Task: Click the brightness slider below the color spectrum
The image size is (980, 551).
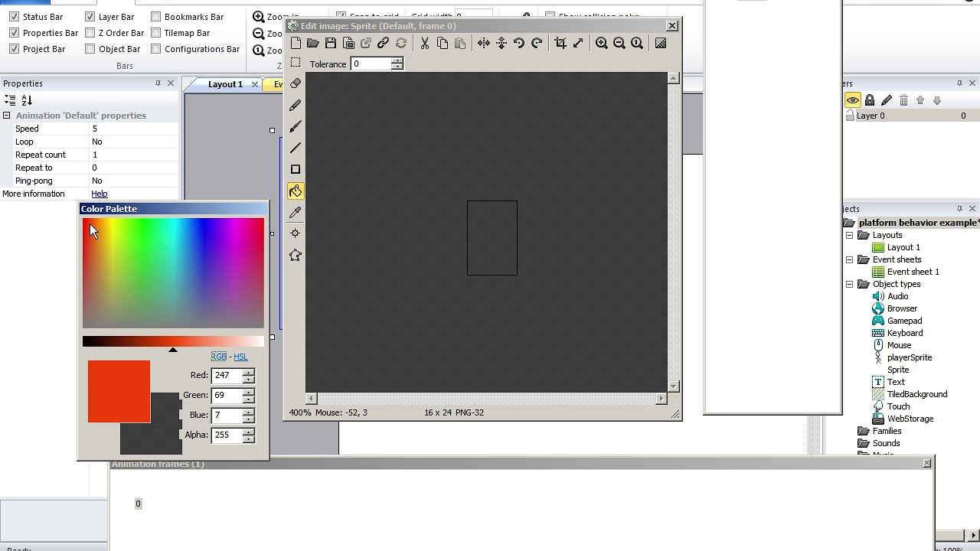Action: click(x=173, y=341)
